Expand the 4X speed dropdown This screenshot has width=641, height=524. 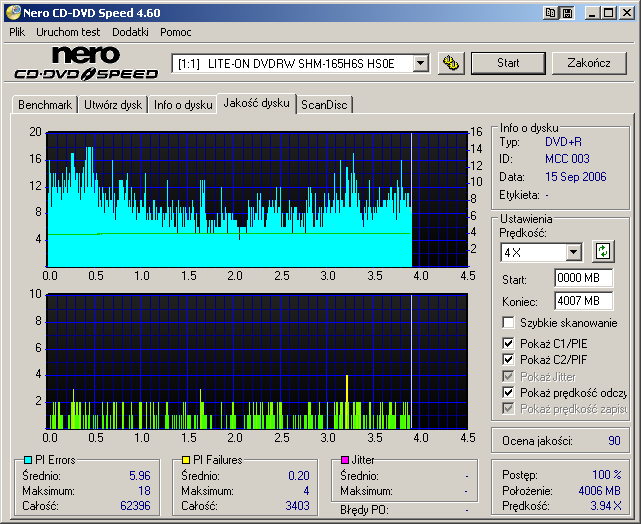coord(574,252)
